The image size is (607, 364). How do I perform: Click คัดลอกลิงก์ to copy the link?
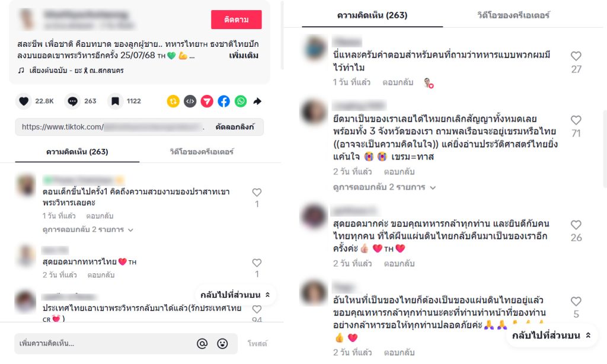[235, 127]
